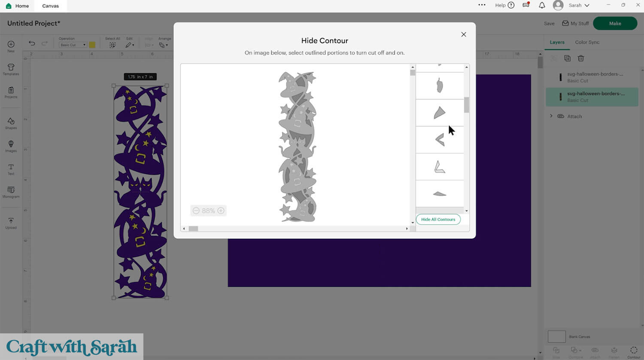Image resolution: width=644 pixels, height=360 pixels.
Task: Open the Sarah account dropdown
Action: tap(579, 5)
